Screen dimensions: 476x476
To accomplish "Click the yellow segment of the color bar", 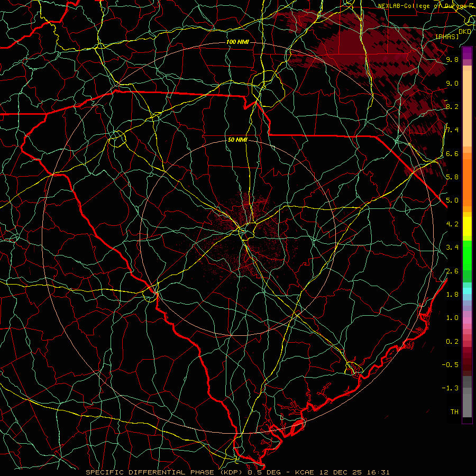I will pos(467,226).
